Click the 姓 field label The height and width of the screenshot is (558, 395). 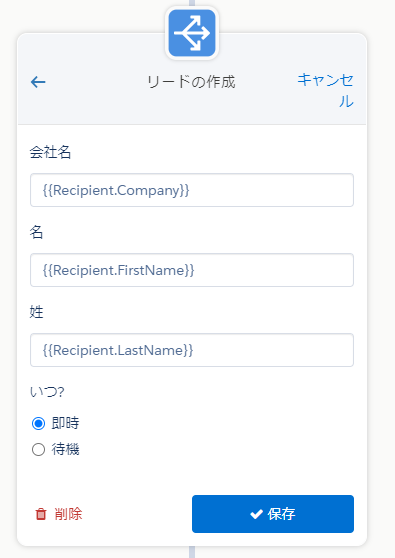(36, 312)
